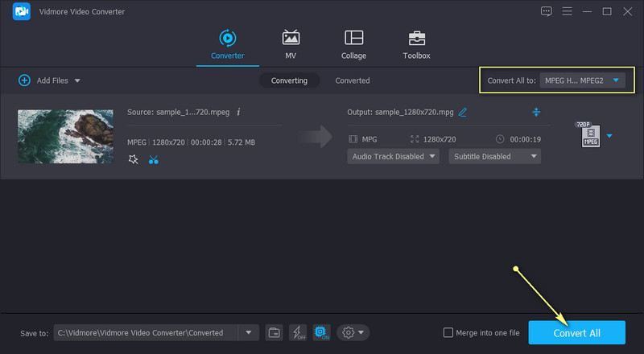
Task: Expand Audio Track Disabled dropdown
Action: tap(393, 156)
